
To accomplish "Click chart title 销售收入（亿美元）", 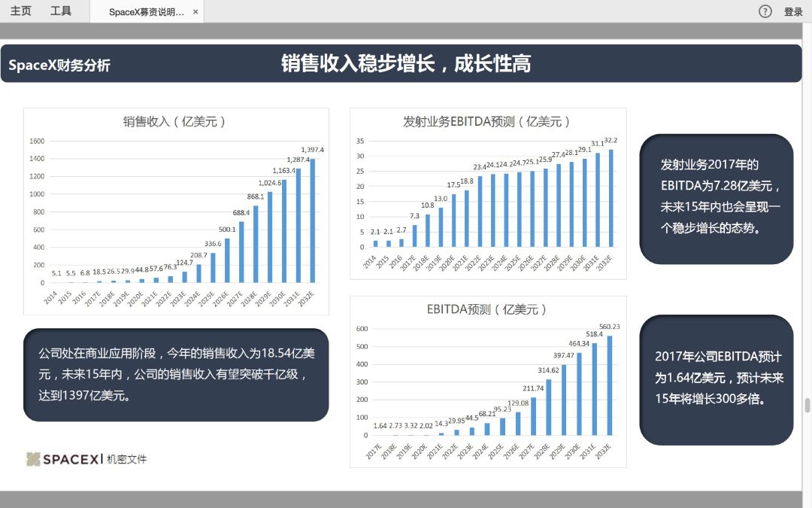I will point(174,121).
